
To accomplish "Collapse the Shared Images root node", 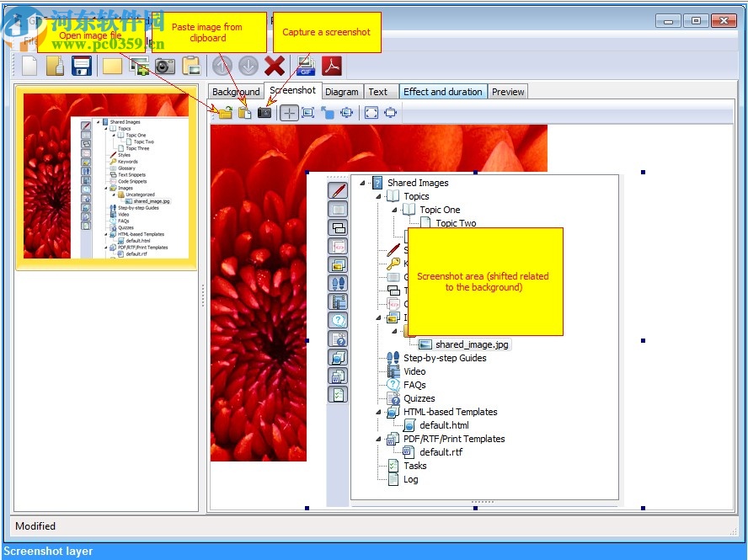I will [x=362, y=183].
